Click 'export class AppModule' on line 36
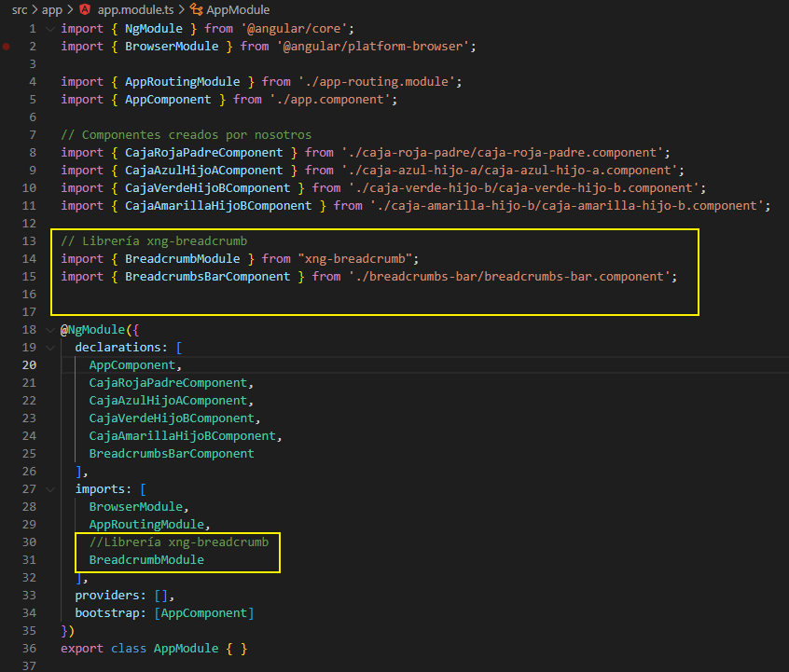Screen dimensions: 789x672 [140, 648]
